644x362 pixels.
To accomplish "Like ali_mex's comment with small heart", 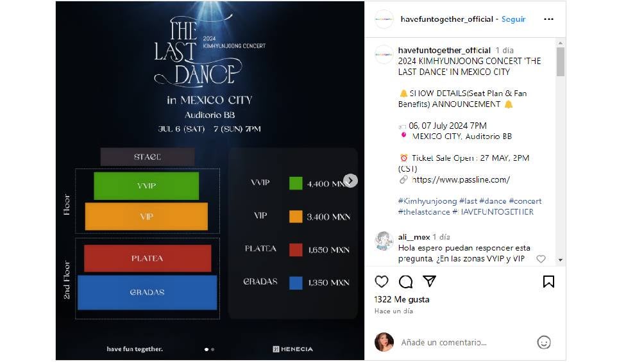I will pos(541,259).
